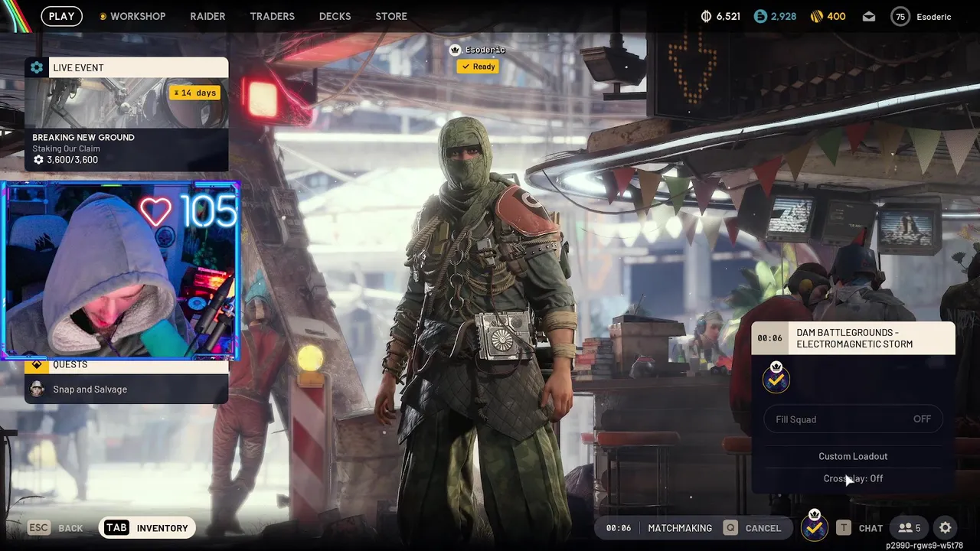Click the Play button
This screenshot has width=980, height=551.
pyautogui.click(x=62, y=16)
